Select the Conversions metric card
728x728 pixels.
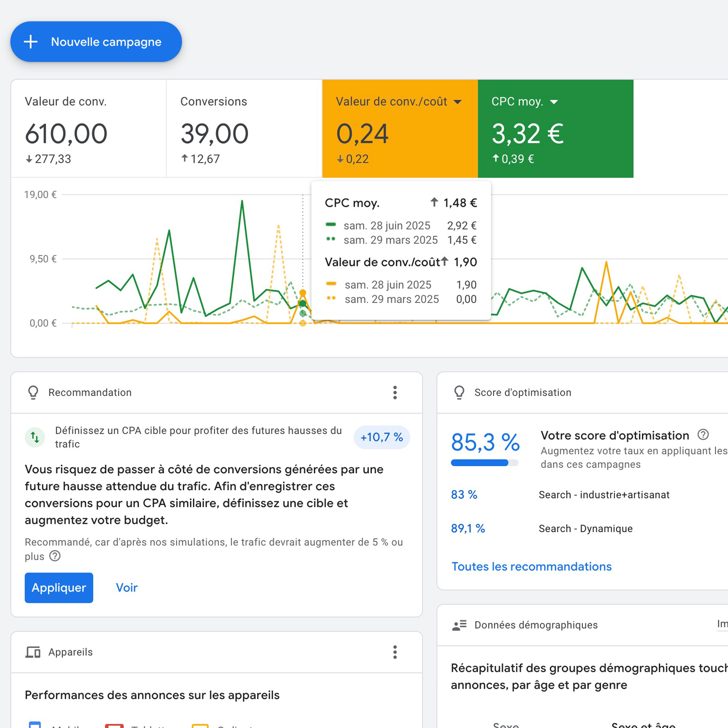tap(244, 129)
